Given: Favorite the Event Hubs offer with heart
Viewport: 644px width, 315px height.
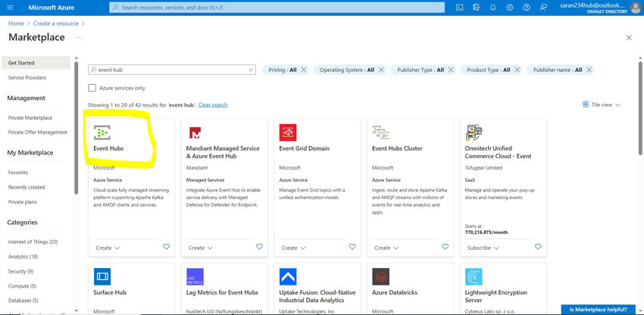Looking at the screenshot, I should [x=166, y=247].
